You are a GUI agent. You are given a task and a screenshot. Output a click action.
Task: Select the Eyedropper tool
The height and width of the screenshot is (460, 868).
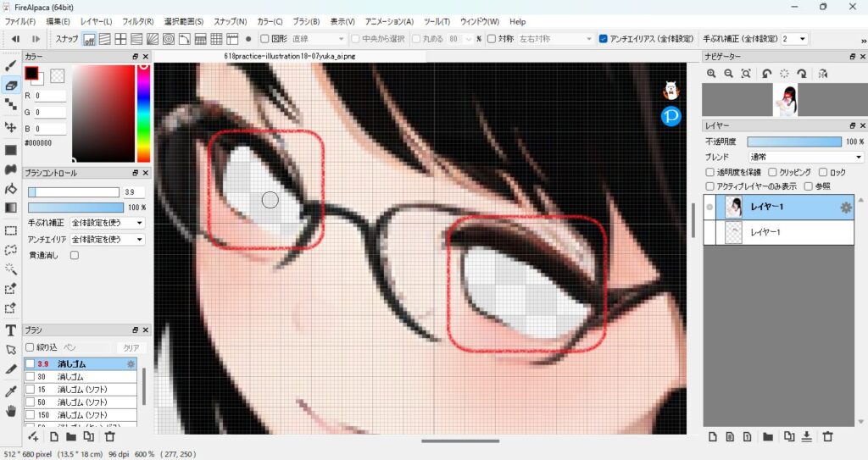[10, 392]
